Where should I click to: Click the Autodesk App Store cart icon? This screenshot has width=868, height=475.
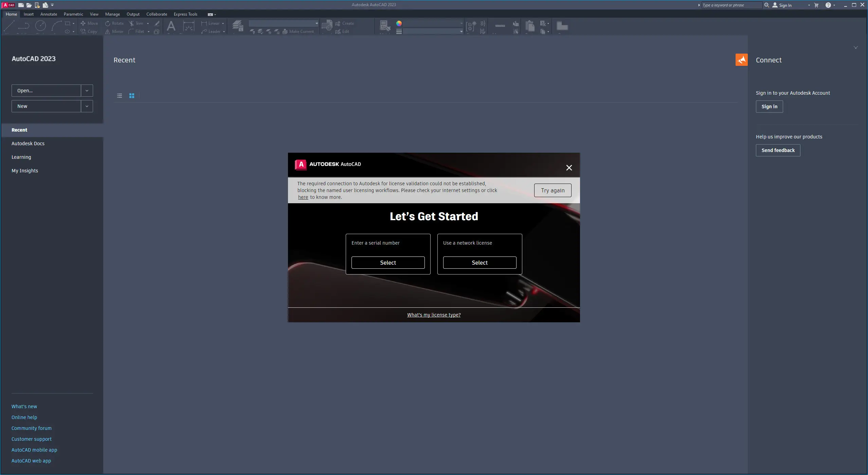[816, 5]
